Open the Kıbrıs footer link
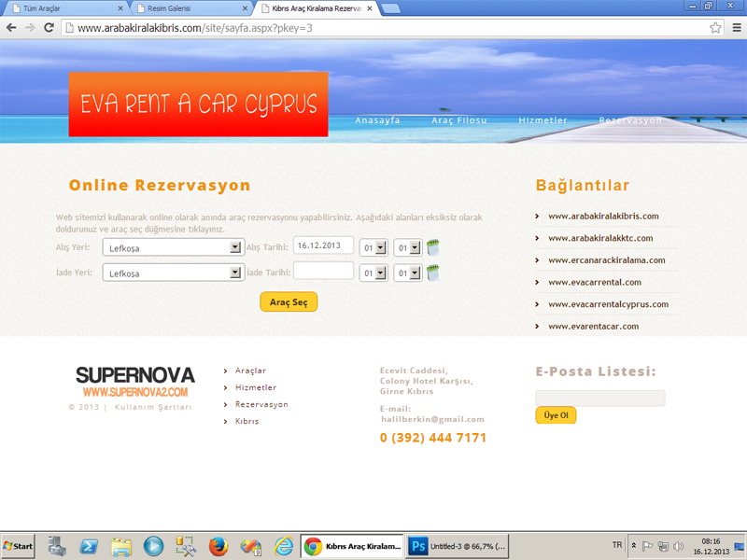Image resolution: width=747 pixels, height=560 pixels. [x=247, y=421]
